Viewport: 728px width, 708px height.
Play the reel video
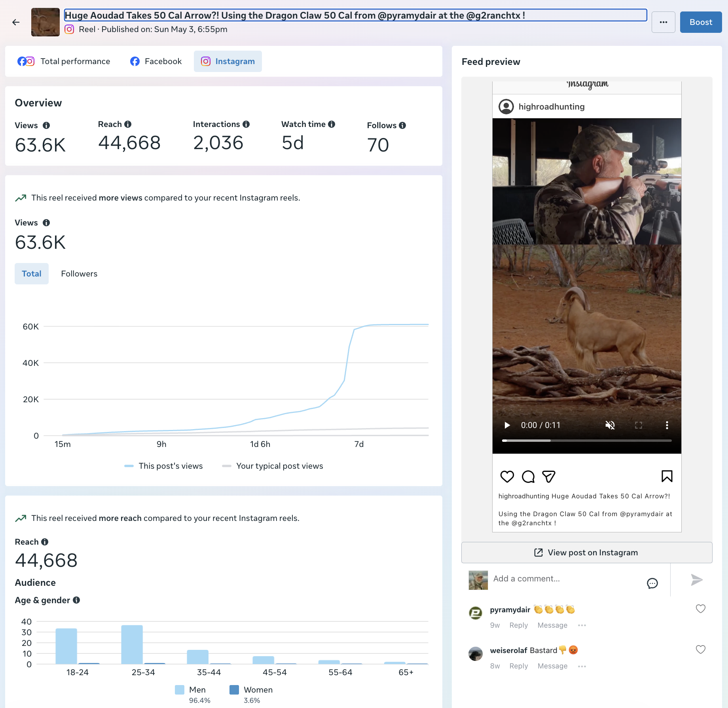[507, 425]
